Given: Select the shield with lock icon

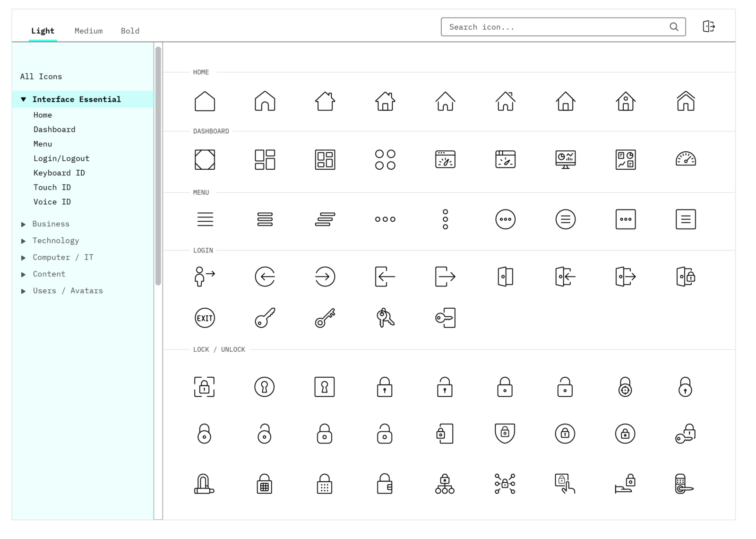Looking at the screenshot, I should click(x=505, y=434).
